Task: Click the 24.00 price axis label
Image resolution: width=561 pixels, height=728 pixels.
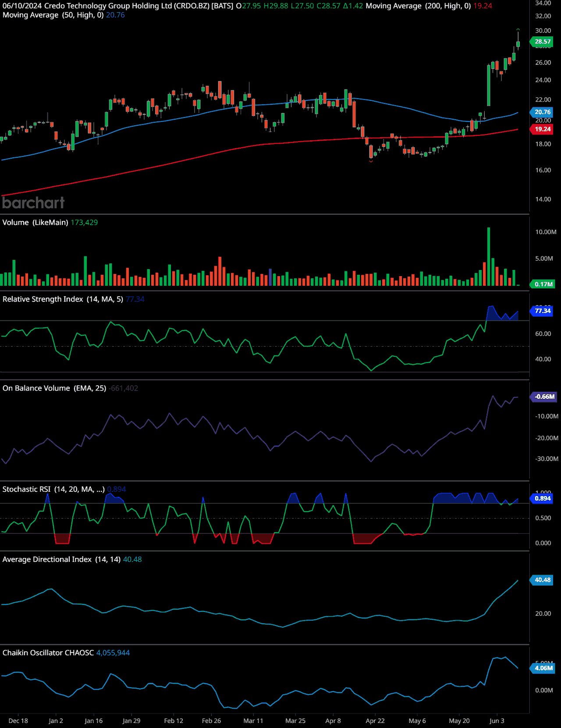Action: pos(543,80)
